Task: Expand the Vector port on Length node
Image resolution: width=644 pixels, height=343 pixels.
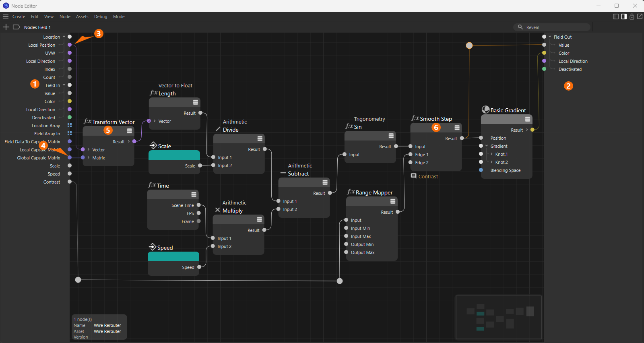Action: [155, 121]
